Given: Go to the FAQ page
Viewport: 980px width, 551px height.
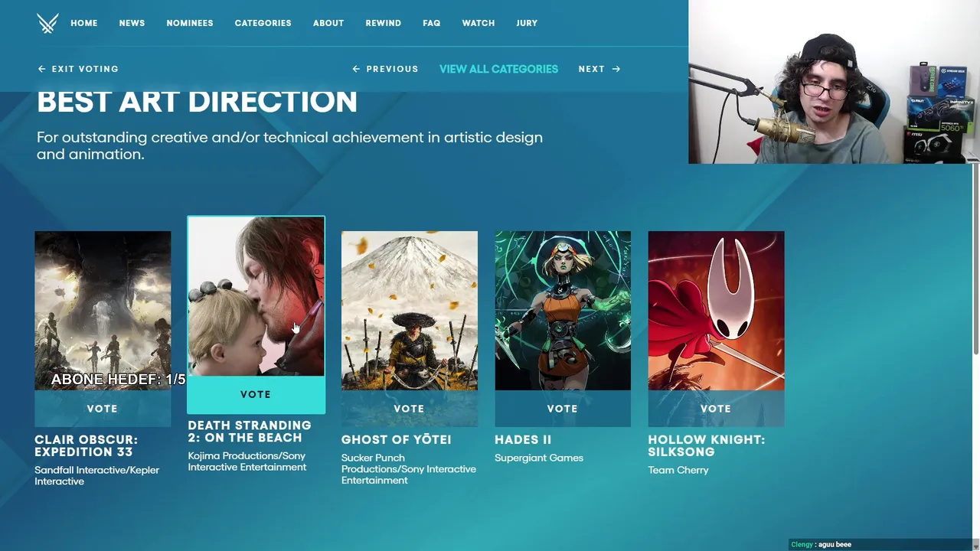Looking at the screenshot, I should tap(432, 23).
